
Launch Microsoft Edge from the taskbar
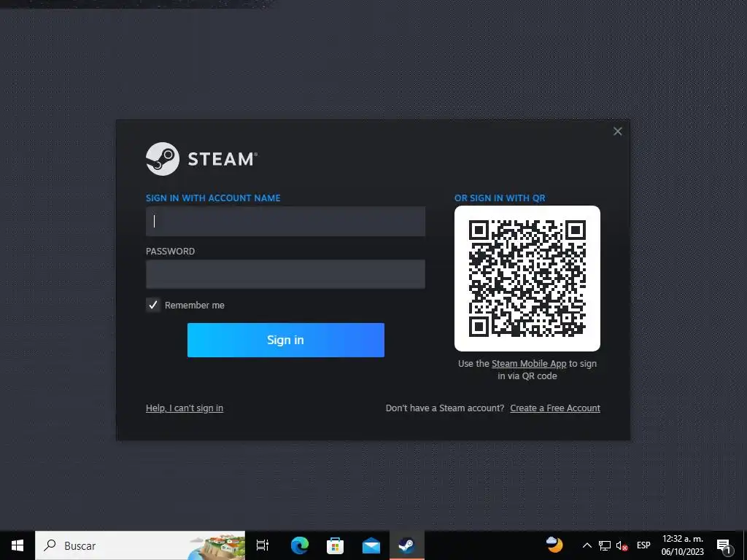(300, 545)
